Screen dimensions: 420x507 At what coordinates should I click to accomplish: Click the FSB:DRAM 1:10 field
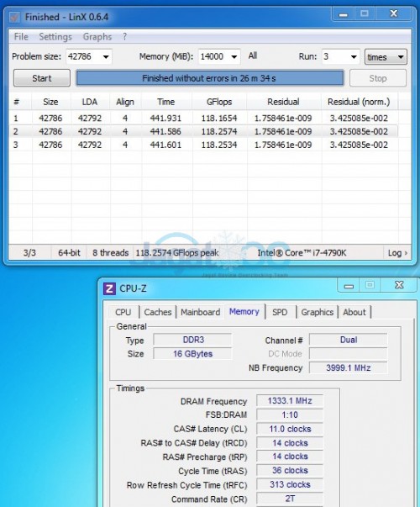click(290, 415)
